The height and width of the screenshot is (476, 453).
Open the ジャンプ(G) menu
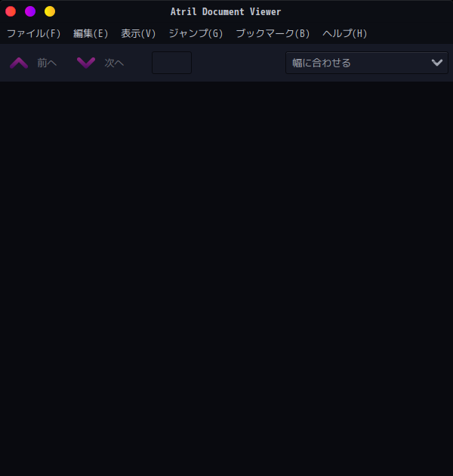[x=196, y=33]
